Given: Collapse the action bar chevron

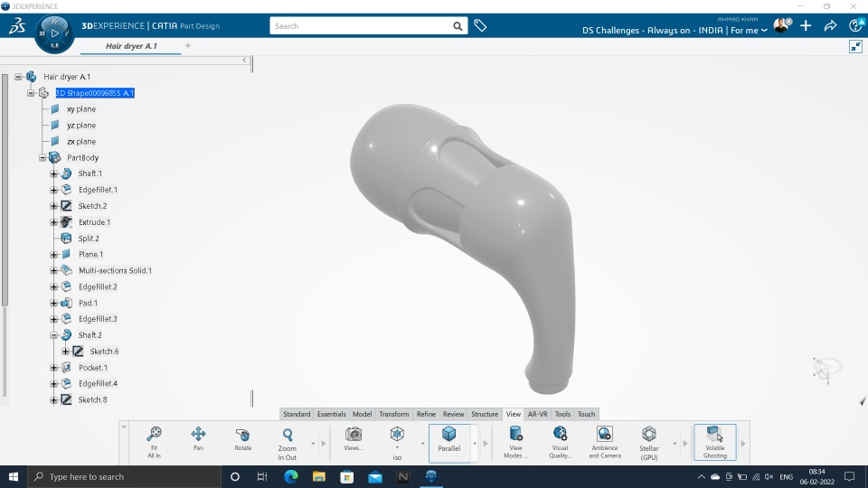Looking at the screenshot, I should (x=124, y=427).
